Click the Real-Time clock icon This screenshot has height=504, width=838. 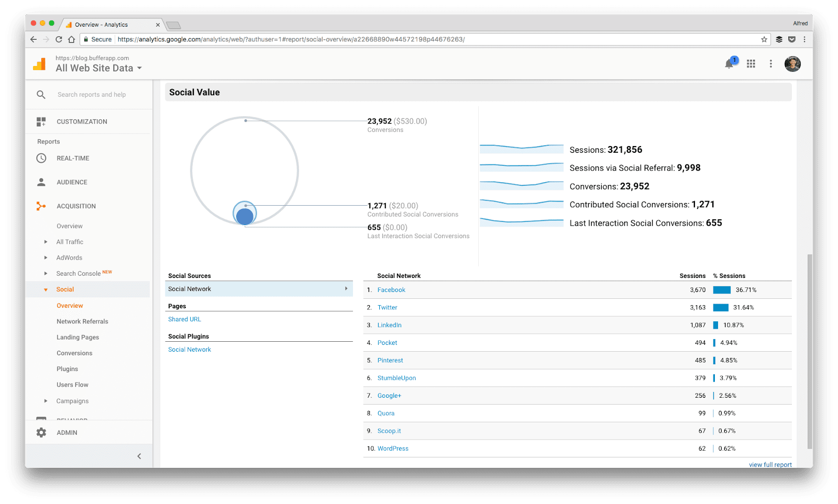pos(41,158)
